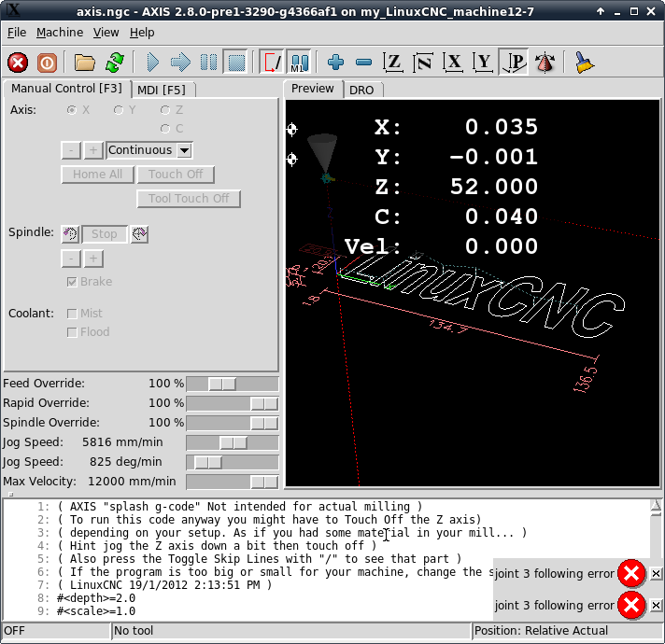This screenshot has width=665, height=644.
Task: Toggle the spindle Brake checkbox
Action: [x=72, y=282]
